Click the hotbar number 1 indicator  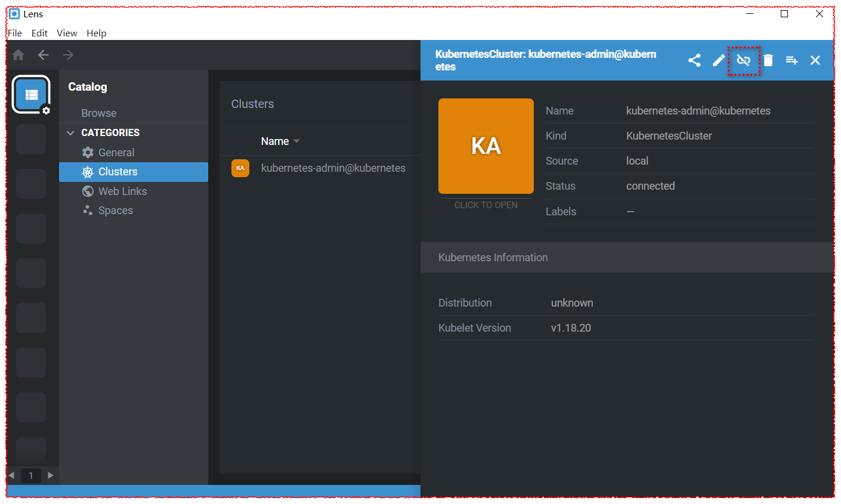pyautogui.click(x=31, y=475)
